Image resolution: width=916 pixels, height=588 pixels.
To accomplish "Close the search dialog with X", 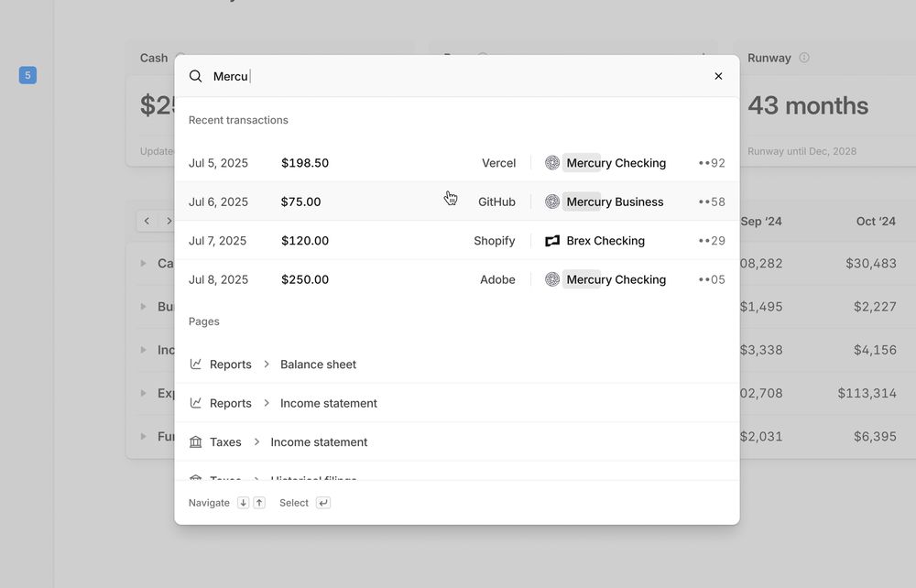I will pos(718,77).
